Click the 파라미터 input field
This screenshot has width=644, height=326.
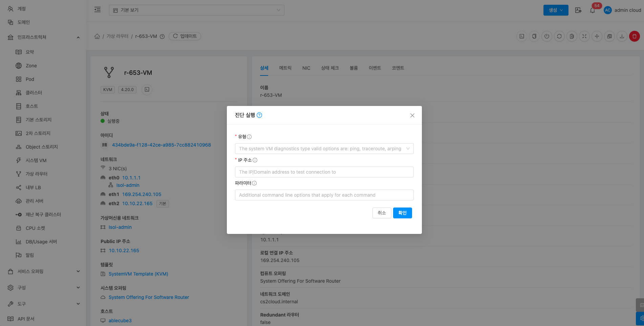[x=324, y=195]
